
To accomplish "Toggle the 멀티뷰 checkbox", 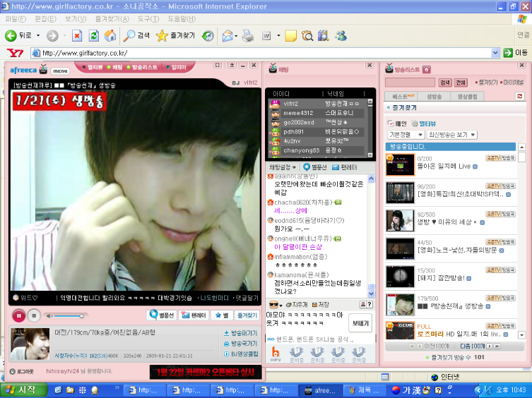I will tap(415, 123).
